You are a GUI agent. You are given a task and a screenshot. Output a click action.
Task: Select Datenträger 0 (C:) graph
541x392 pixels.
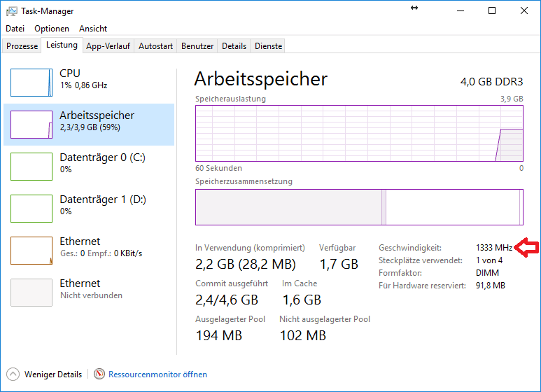click(31, 167)
